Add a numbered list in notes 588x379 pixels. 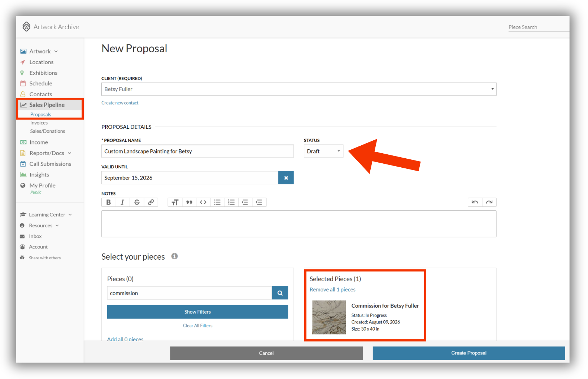coord(231,202)
